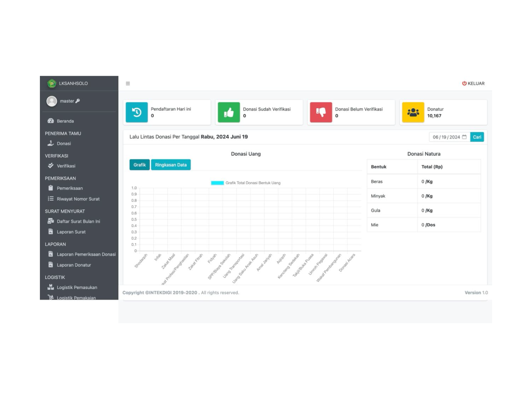Open Beranda in the sidebar

(x=65, y=121)
